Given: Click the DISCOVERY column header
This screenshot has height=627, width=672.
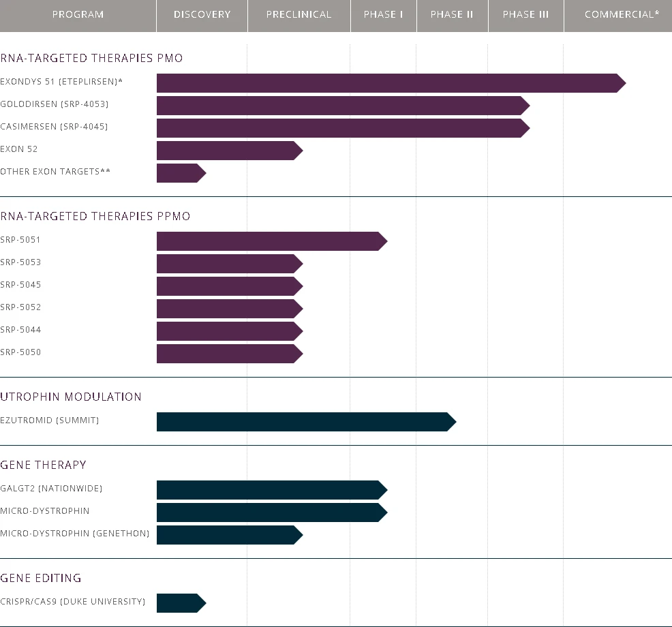Looking at the screenshot, I should tap(202, 16).
